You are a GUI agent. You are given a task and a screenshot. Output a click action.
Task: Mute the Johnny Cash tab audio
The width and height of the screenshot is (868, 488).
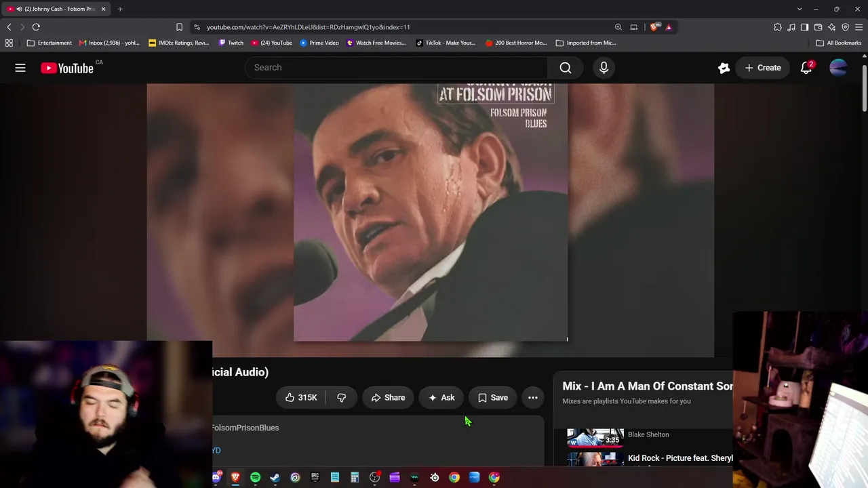[19, 9]
